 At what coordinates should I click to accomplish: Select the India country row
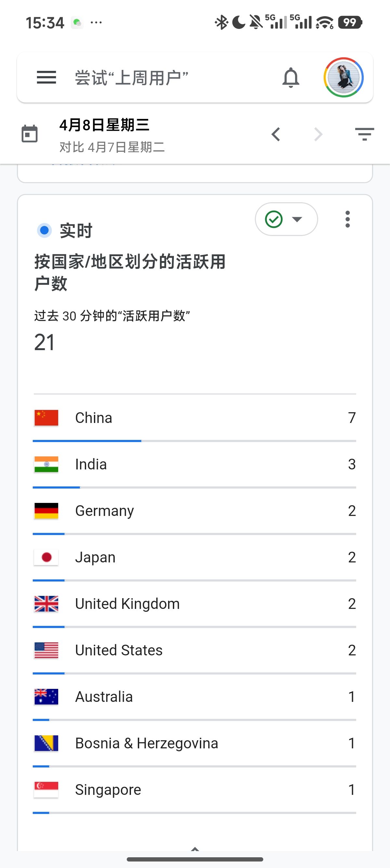click(195, 464)
